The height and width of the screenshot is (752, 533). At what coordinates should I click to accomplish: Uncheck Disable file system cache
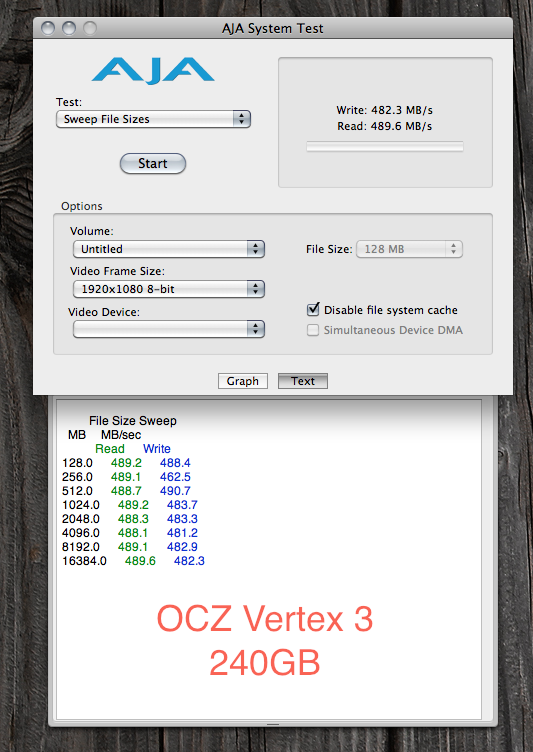pos(313,310)
